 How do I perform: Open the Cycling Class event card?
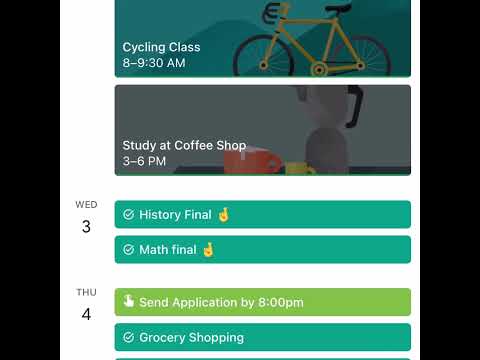[x=263, y=38]
